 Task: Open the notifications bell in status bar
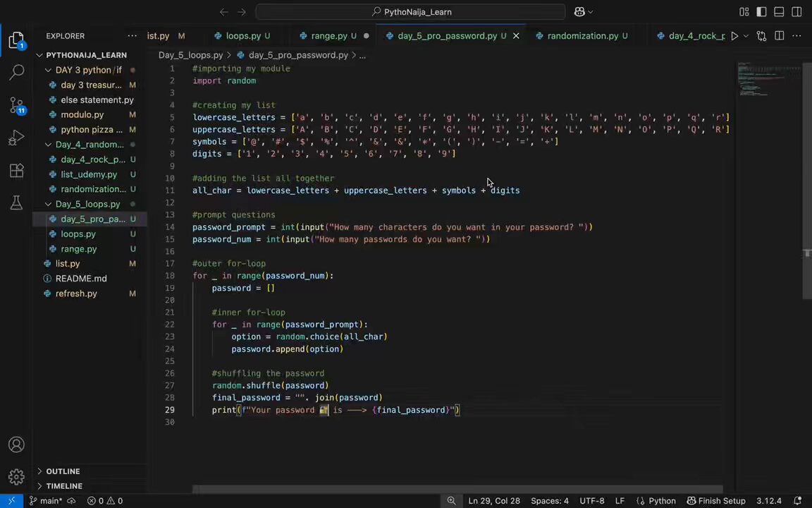coord(797,501)
